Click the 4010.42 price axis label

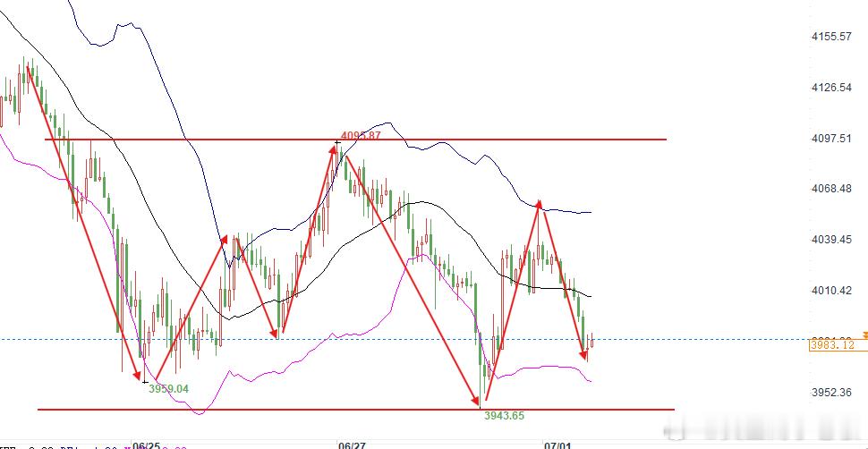click(831, 290)
